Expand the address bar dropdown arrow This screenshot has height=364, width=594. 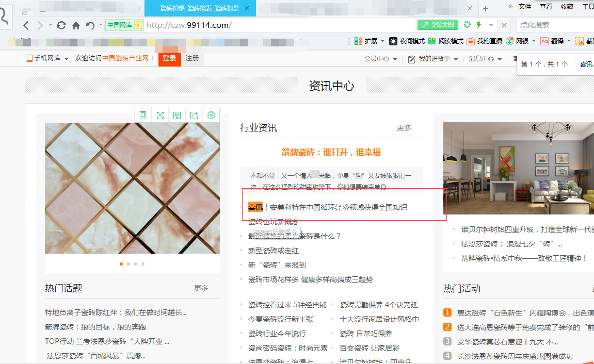[491, 25]
